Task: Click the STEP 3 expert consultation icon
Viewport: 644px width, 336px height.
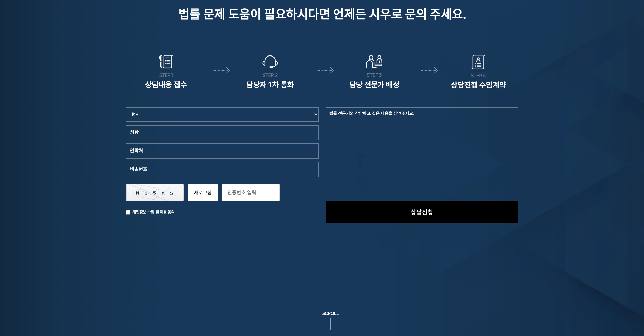Action: pos(374,61)
